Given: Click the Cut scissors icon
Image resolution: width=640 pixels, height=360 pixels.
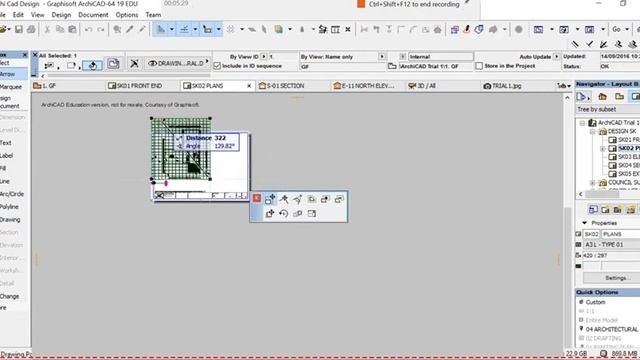Looking at the screenshot, I should (47, 29).
